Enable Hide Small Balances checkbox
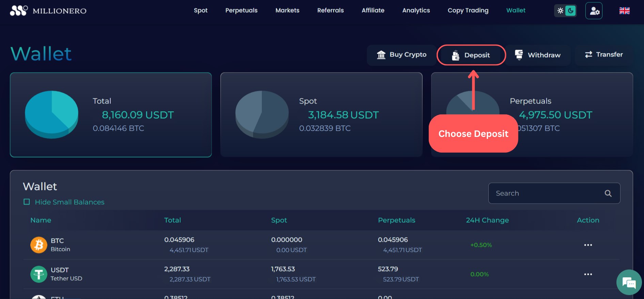 (x=27, y=202)
